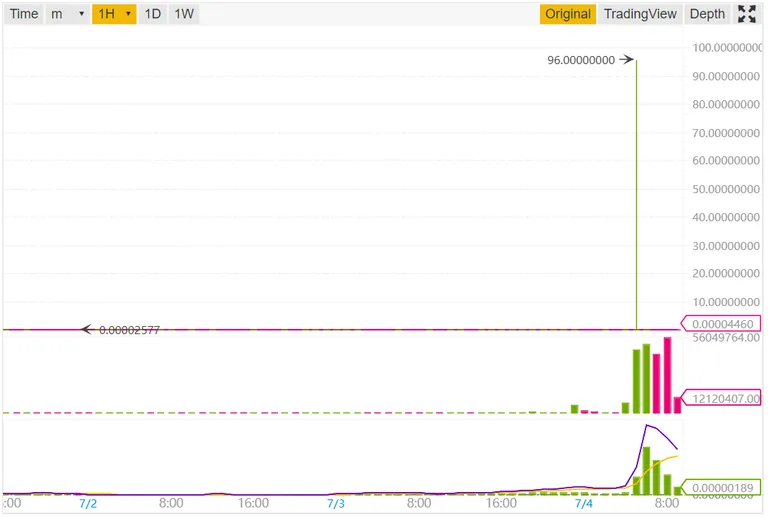Switch to the TradingView tab
Viewport: 768px width, 517px height.
tap(640, 14)
